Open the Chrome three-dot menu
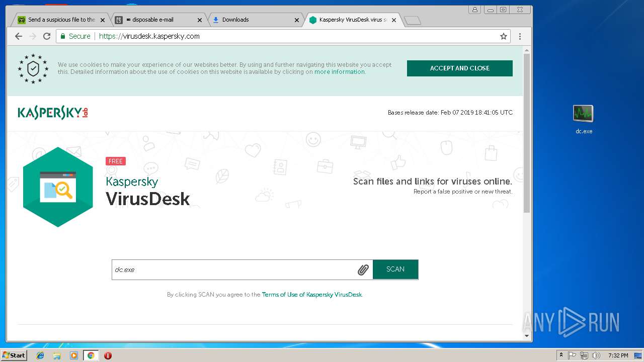 [x=520, y=36]
